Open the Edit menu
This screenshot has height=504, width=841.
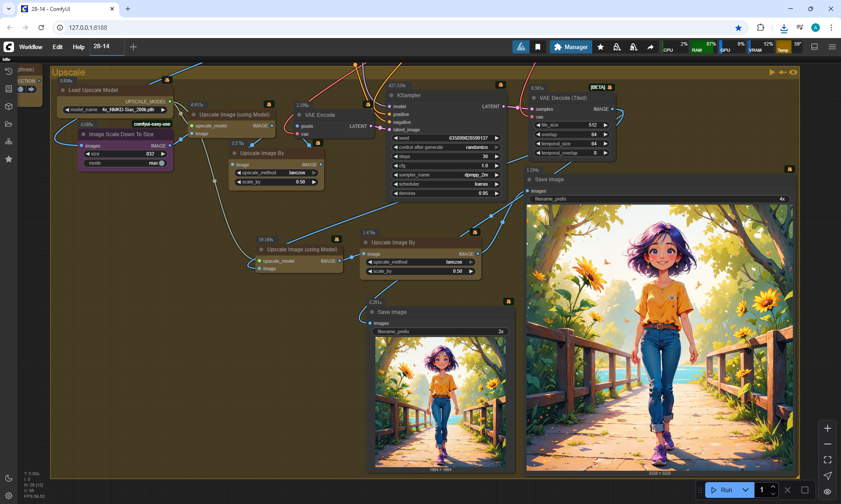[57, 47]
